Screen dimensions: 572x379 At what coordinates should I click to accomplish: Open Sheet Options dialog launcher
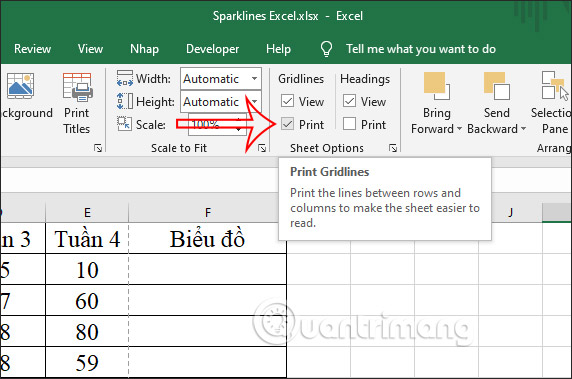[393, 148]
